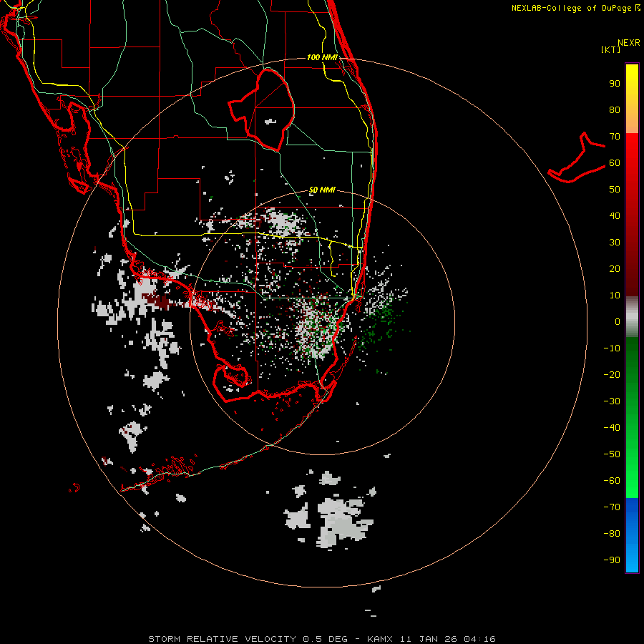Select the 70 knot scale label

click(615, 137)
